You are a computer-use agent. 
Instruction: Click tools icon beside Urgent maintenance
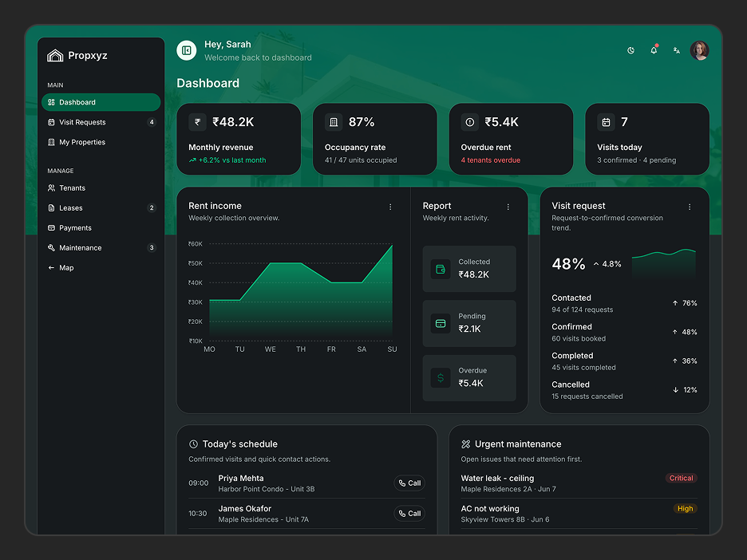tap(466, 445)
